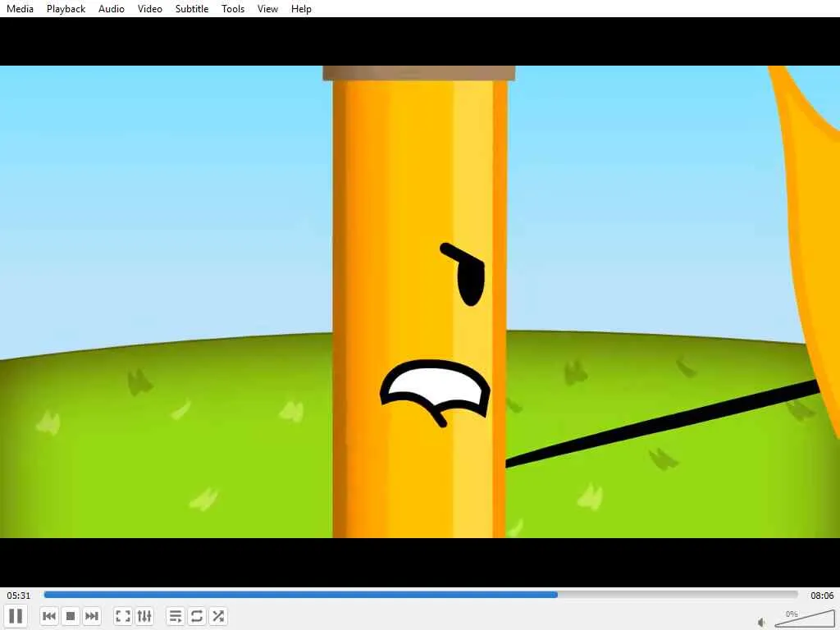Viewport: 840px width, 630px height.
Task: Toggle remaining time on 08:06 label
Action: 822,596
